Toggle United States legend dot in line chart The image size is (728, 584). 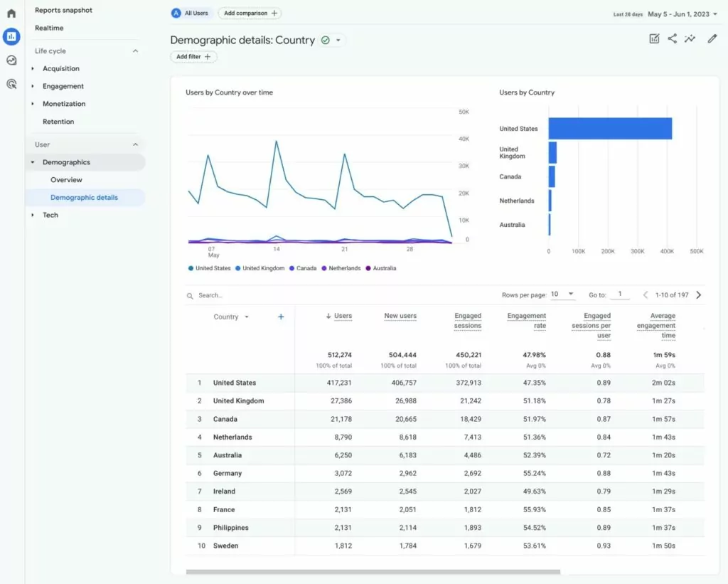click(x=191, y=269)
